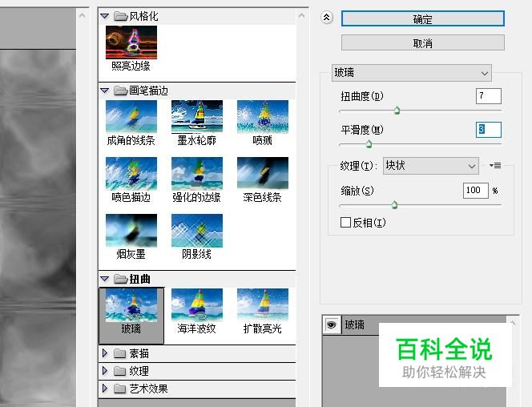
Task: Select the 烟灰墨 filter thumbnail
Action: 131,230
